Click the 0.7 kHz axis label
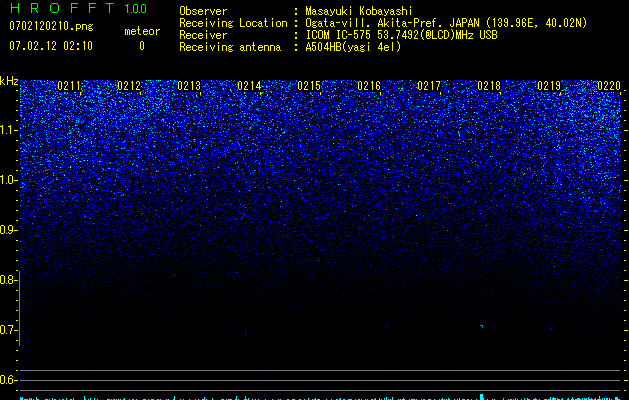The image size is (629, 400). [7, 330]
